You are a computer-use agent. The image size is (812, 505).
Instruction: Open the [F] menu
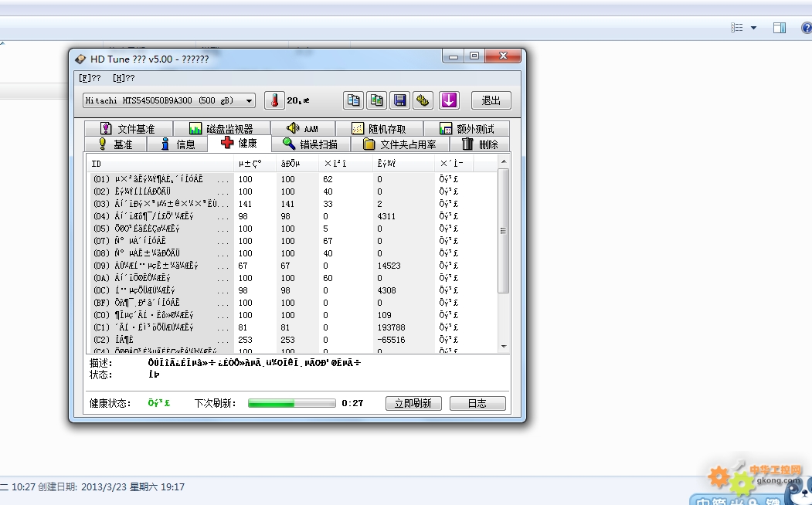click(x=90, y=78)
